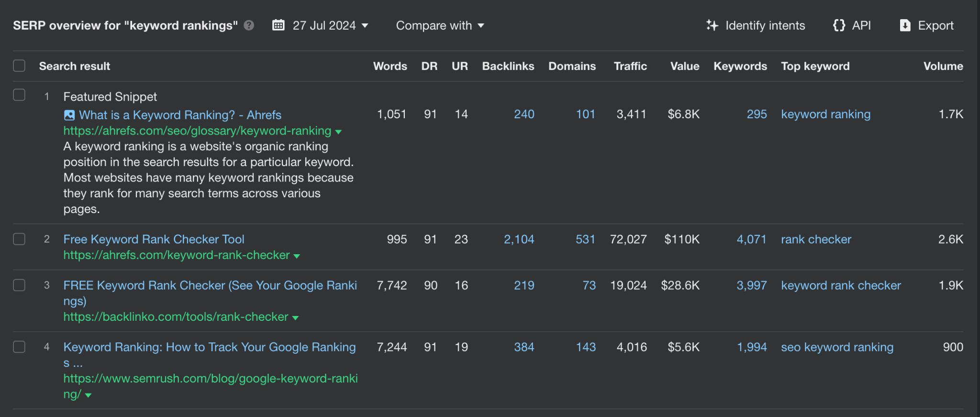This screenshot has width=980, height=417.
Task: Click the Keywords column header
Action: [x=740, y=66]
